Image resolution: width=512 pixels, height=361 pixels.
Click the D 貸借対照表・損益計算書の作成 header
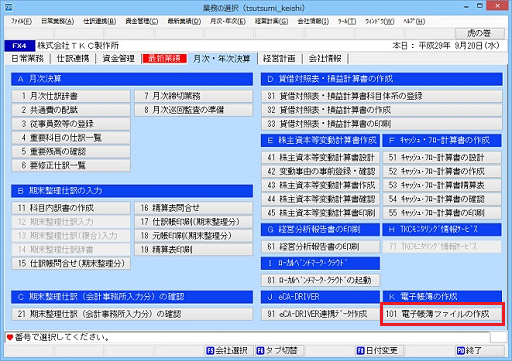pyautogui.click(x=382, y=79)
